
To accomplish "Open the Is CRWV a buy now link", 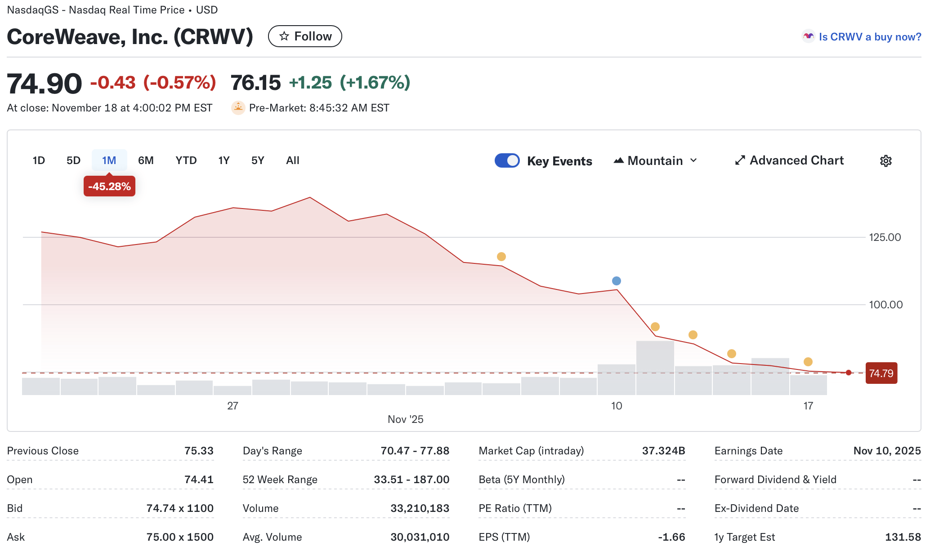I will [869, 36].
